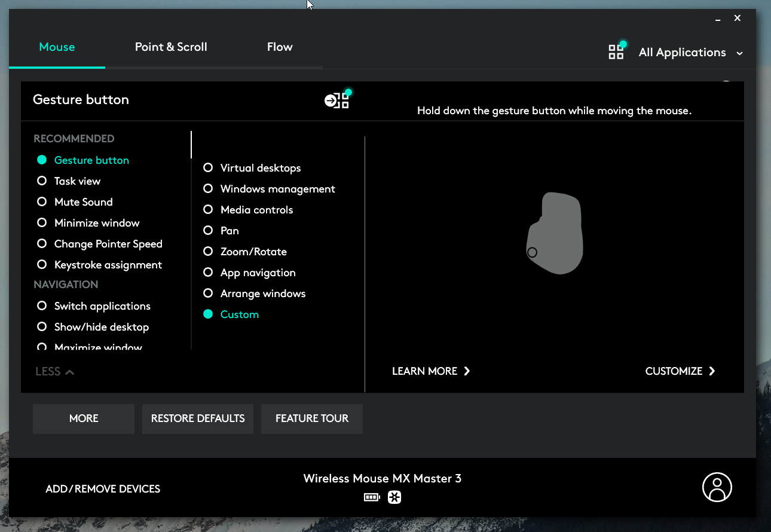Click the All Applications grid icon
The image size is (771, 532).
pos(616,52)
